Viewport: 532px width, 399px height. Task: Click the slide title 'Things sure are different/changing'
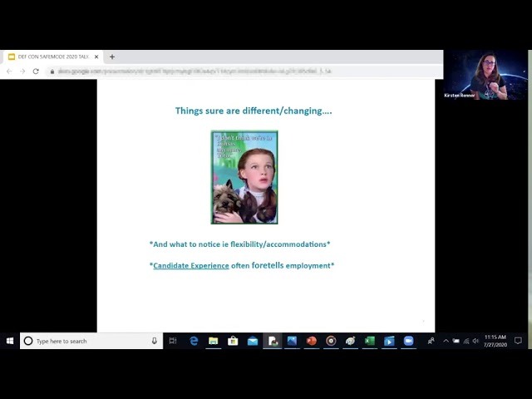[x=254, y=111]
